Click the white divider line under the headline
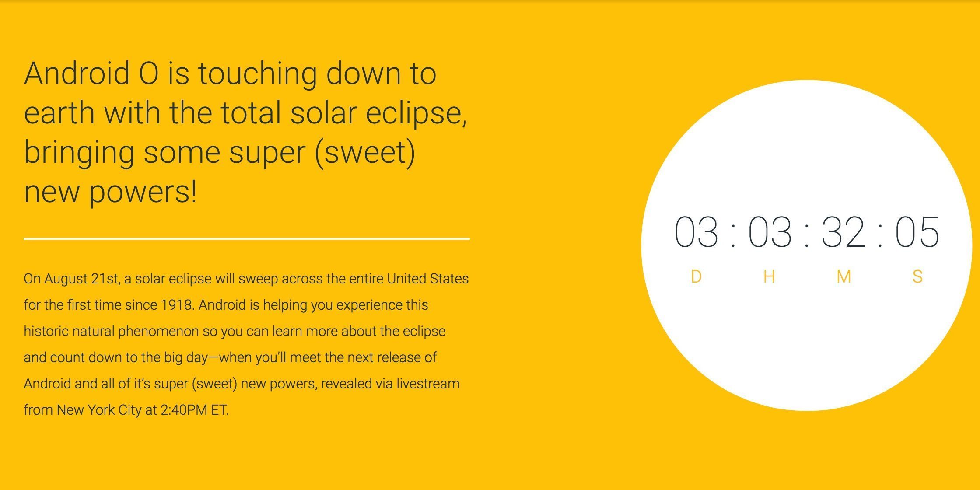 click(x=246, y=239)
